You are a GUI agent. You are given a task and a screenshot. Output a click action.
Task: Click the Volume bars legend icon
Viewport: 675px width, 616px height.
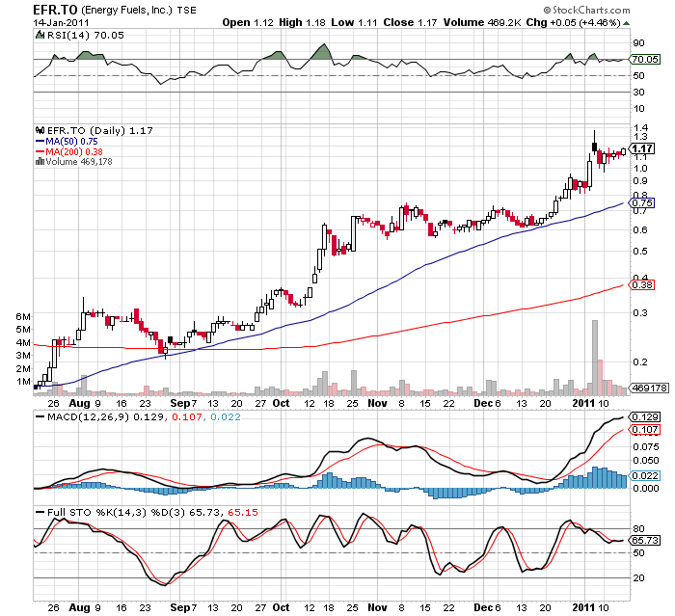[40, 162]
